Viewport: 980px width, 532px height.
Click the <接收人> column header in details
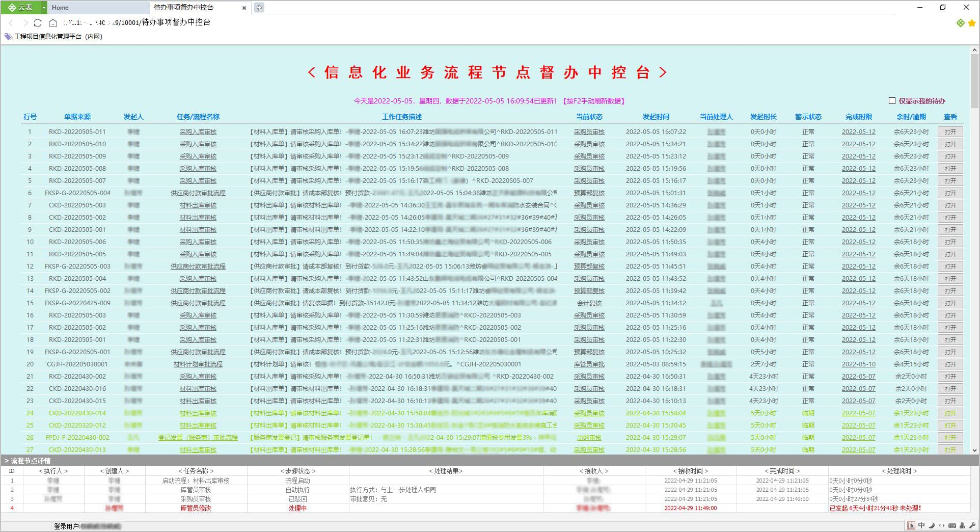click(x=593, y=471)
